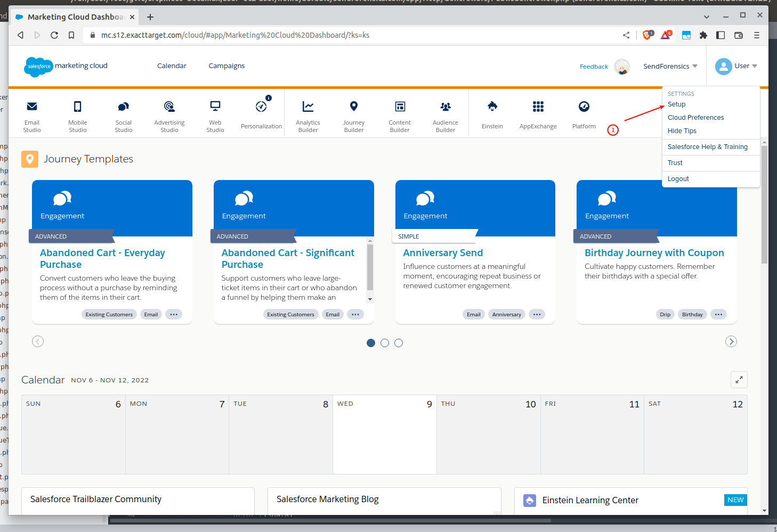Open Email Studio
Viewport: 777px width, 532px height.
click(x=32, y=116)
